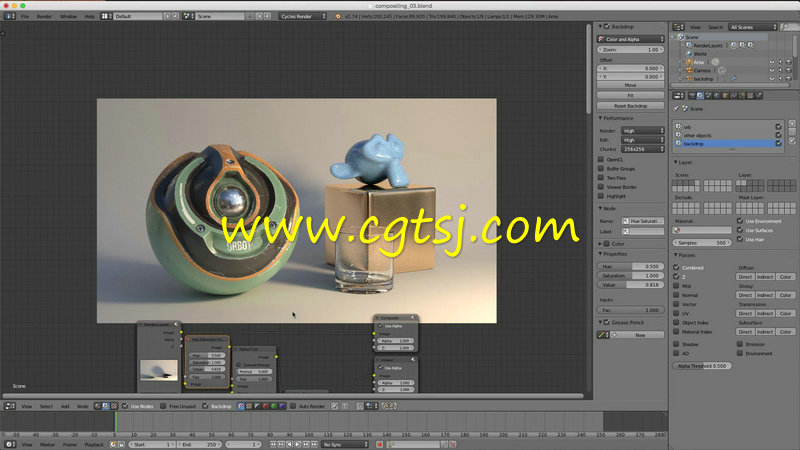Open the node editor type selector icon
800x450 pixels.
pyautogui.click(x=10, y=406)
